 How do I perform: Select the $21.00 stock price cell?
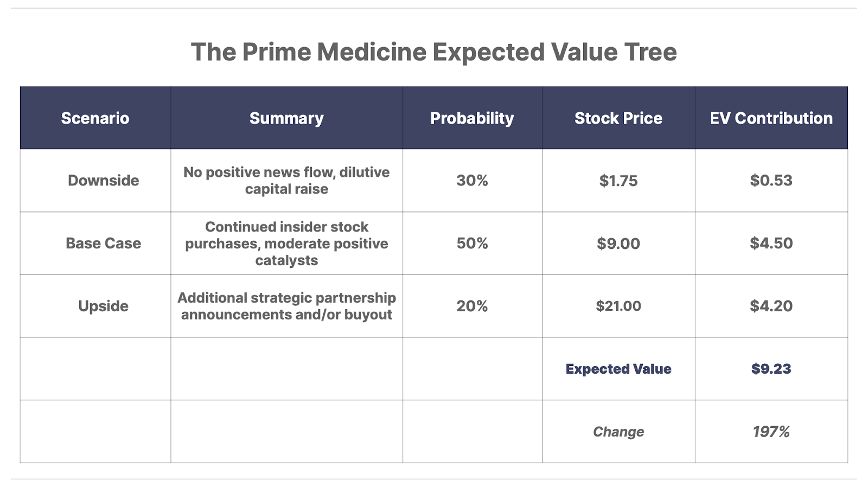618,306
